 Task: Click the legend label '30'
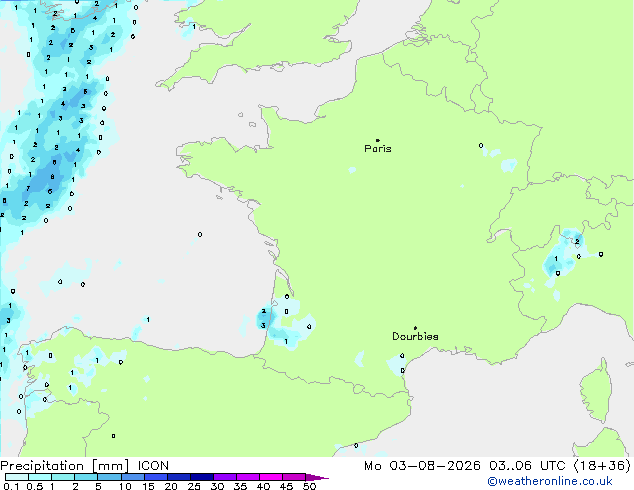tap(217, 486)
